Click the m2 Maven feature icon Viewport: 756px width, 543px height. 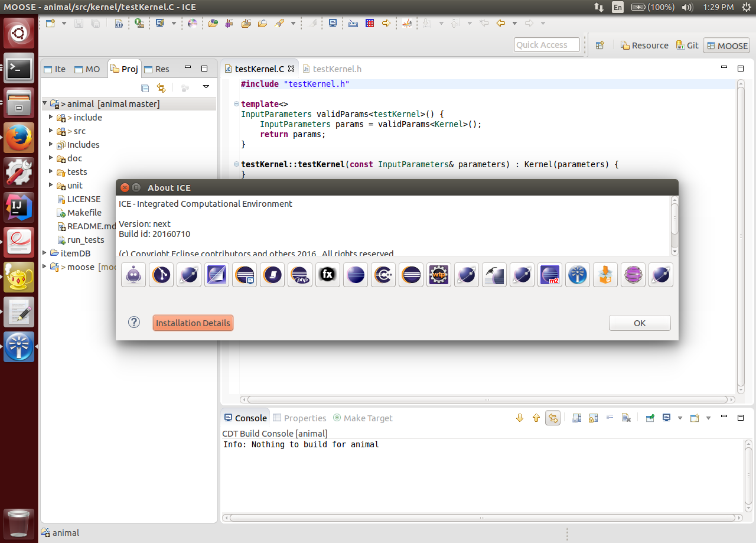pyautogui.click(x=550, y=275)
